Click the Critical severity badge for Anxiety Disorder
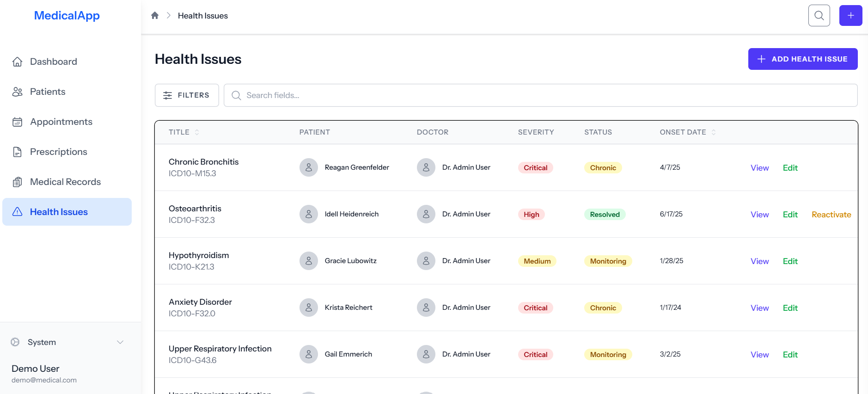Image resolution: width=868 pixels, height=394 pixels. click(x=535, y=308)
